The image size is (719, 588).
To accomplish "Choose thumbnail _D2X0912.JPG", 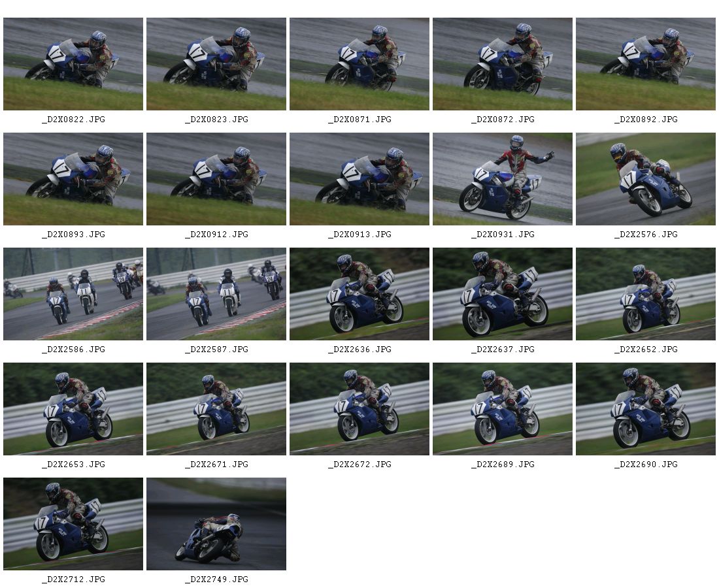I will pos(216,179).
